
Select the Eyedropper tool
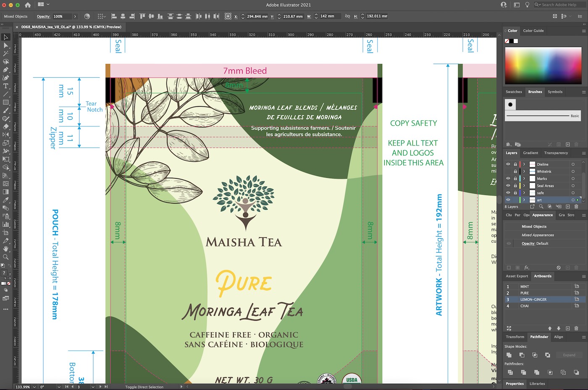[6, 200]
